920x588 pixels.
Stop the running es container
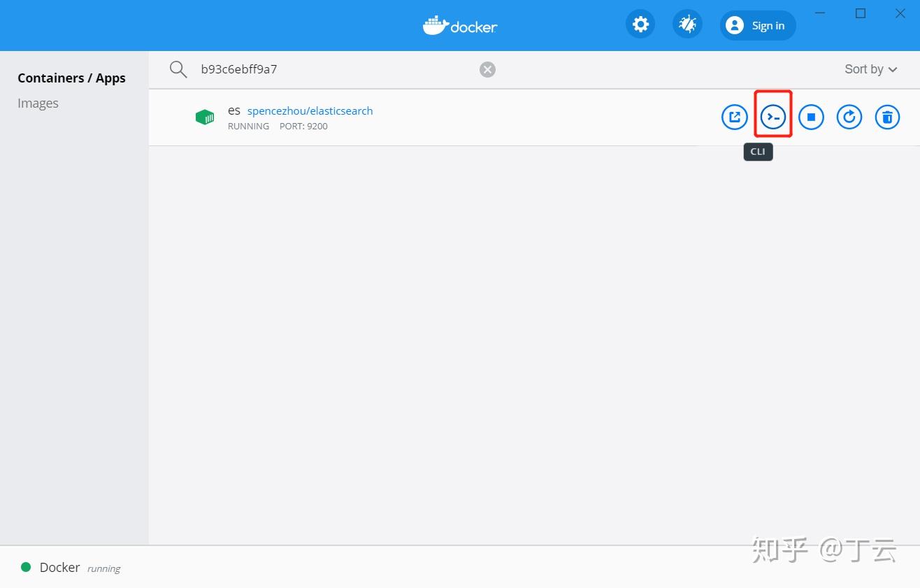click(x=811, y=117)
